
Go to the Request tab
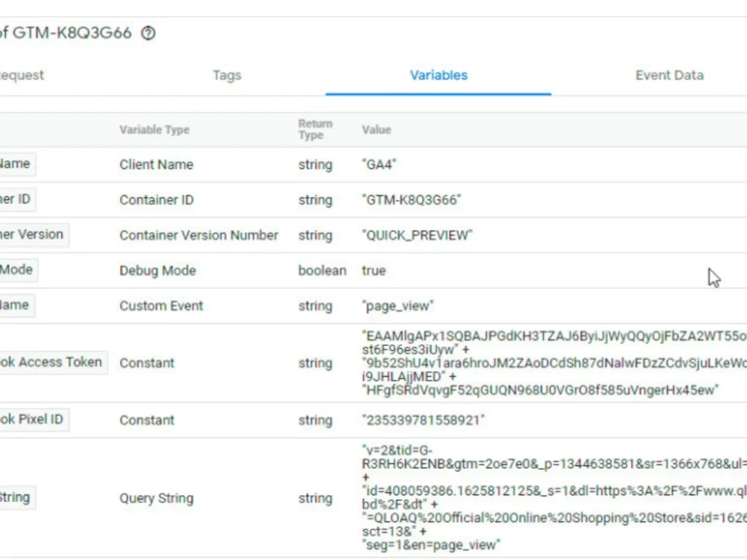point(22,75)
